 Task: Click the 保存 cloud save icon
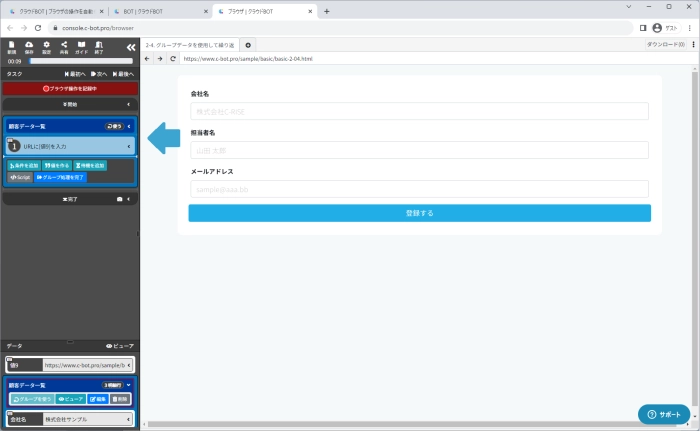pos(29,46)
